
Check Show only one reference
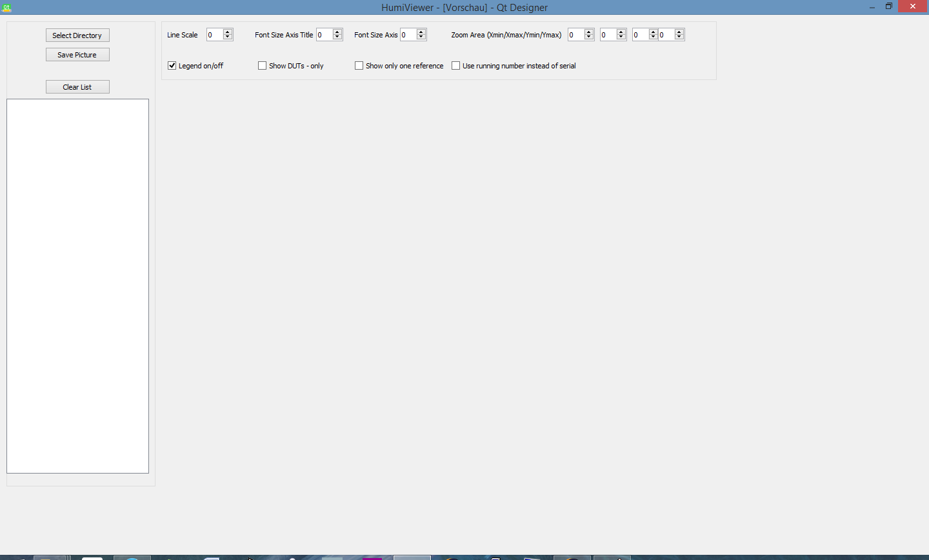click(x=359, y=65)
